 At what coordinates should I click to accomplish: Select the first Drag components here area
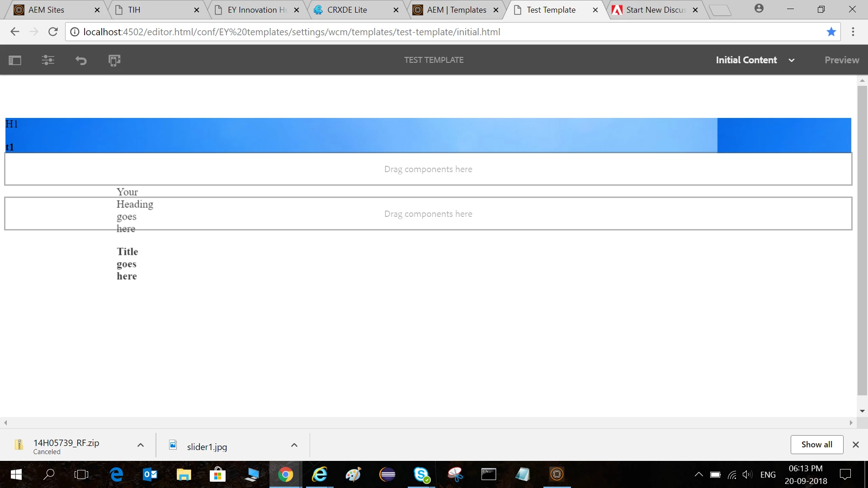428,169
